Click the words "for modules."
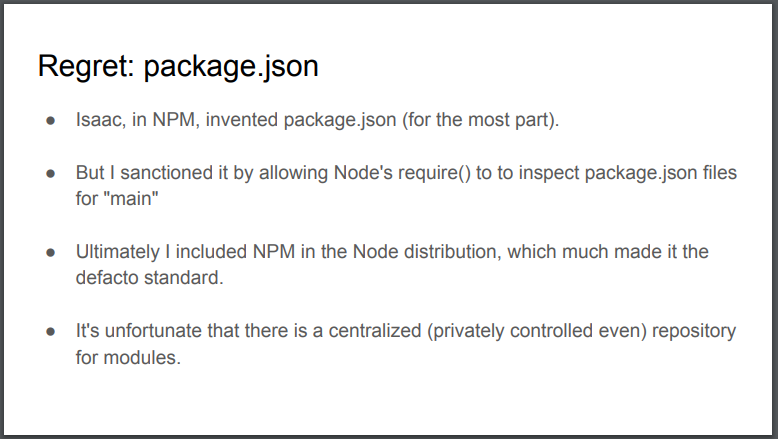The width and height of the screenshot is (778, 439). point(128,357)
